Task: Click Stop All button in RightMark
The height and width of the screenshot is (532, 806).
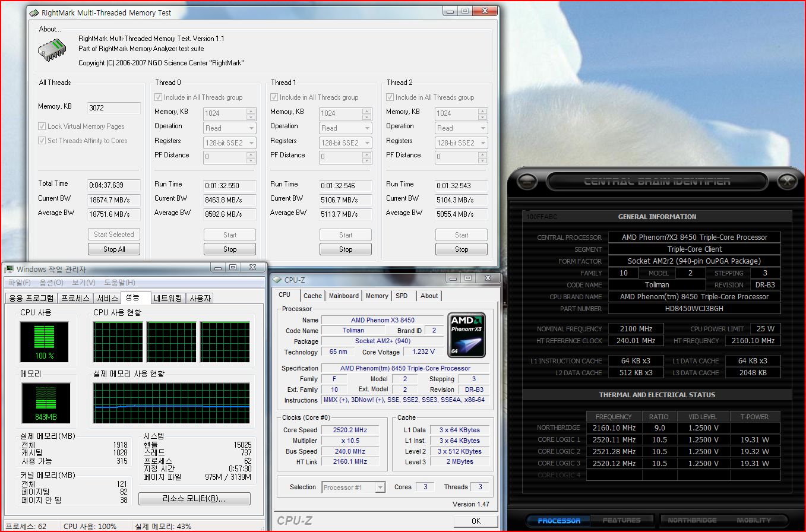Action: click(x=114, y=249)
